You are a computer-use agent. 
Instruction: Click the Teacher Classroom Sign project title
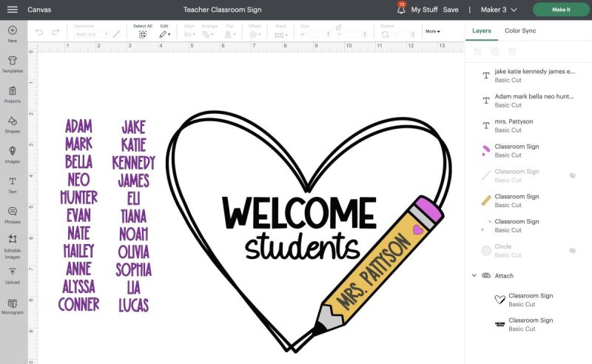223,10
